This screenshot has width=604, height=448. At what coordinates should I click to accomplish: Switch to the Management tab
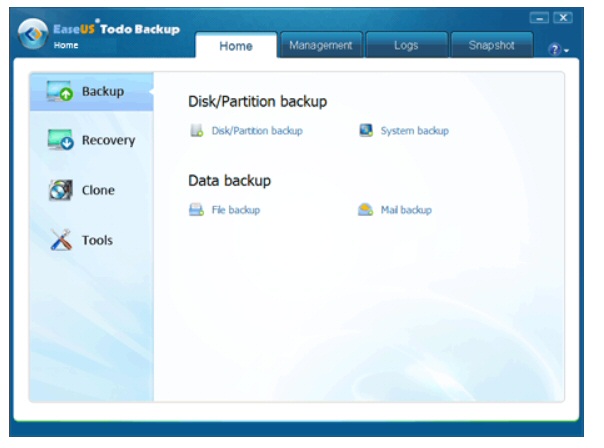320,45
